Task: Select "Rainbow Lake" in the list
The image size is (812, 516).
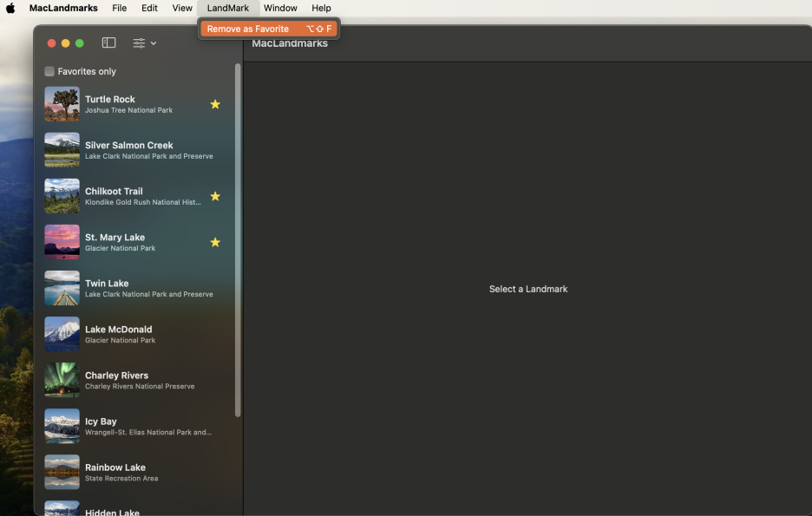Action: pyautogui.click(x=115, y=467)
